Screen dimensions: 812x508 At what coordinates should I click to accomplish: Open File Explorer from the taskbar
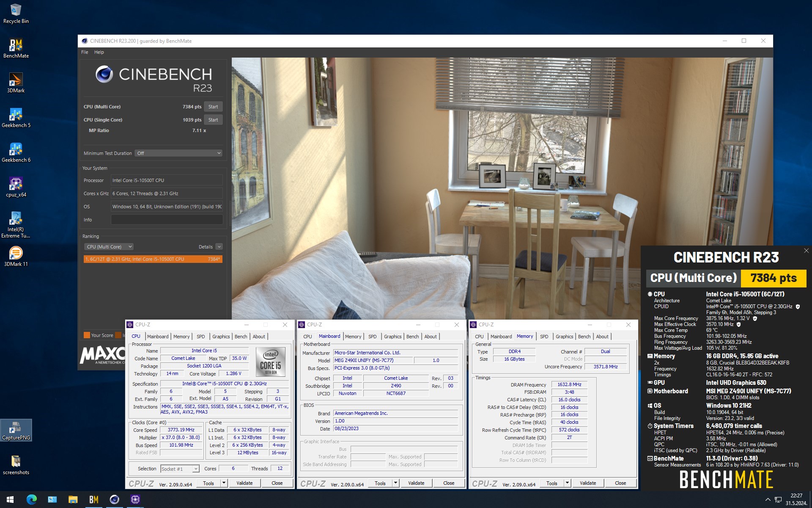73,500
